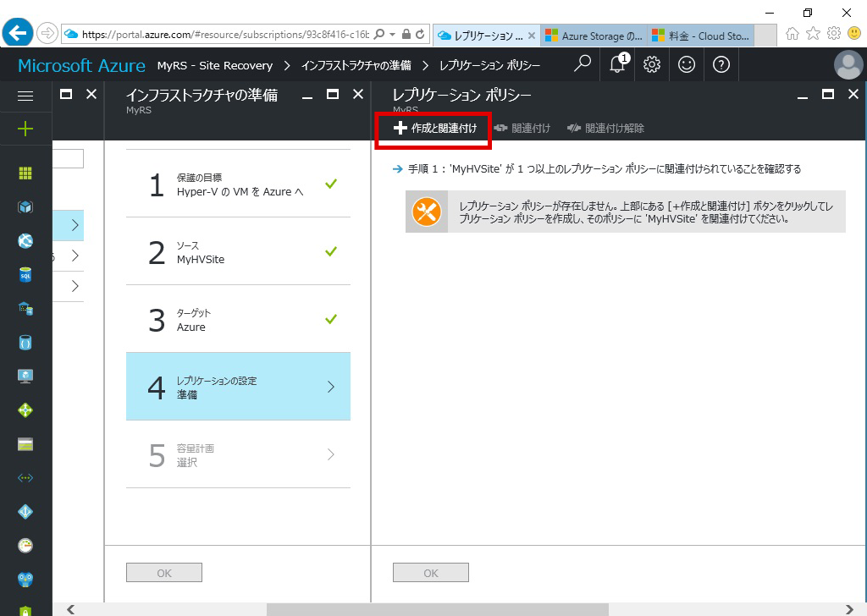Click the wrench warning icon in message

point(427,212)
